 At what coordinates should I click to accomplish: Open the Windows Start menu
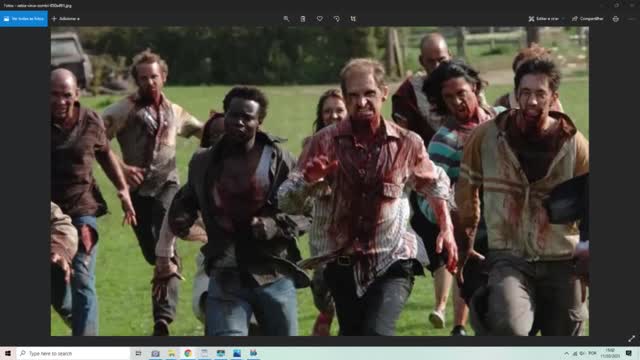coord(8,353)
